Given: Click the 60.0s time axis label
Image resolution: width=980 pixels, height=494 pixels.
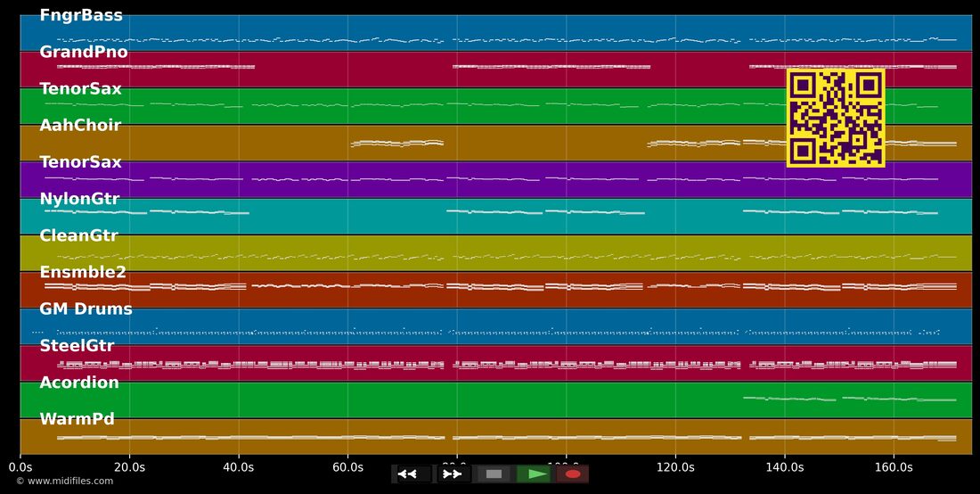Looking at the screenshot, I should (x=347, y=467).
